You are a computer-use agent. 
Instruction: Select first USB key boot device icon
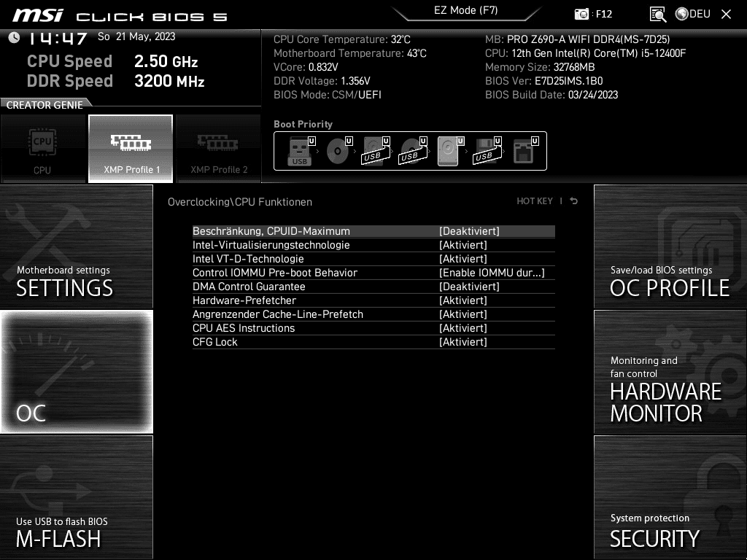tap(300, 152)
